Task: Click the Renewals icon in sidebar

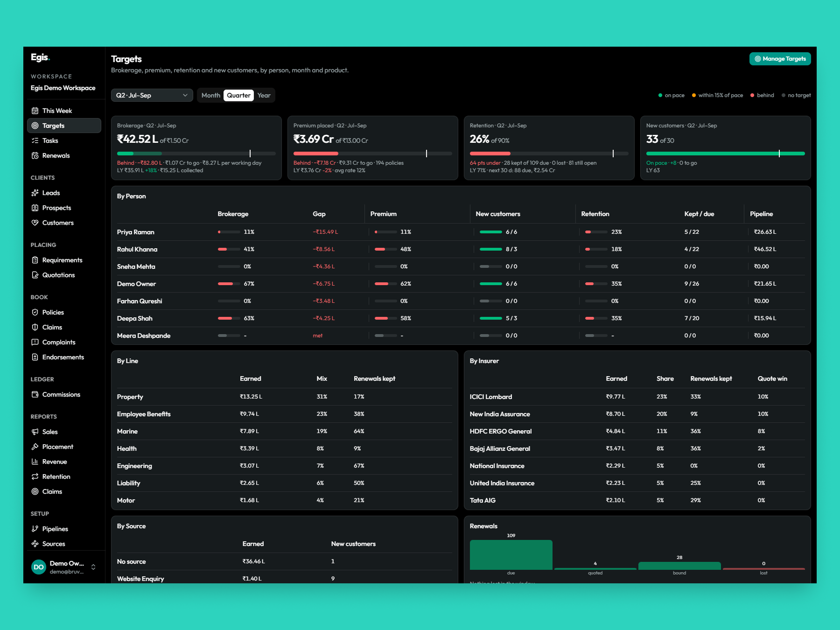Action: point(35,155)
